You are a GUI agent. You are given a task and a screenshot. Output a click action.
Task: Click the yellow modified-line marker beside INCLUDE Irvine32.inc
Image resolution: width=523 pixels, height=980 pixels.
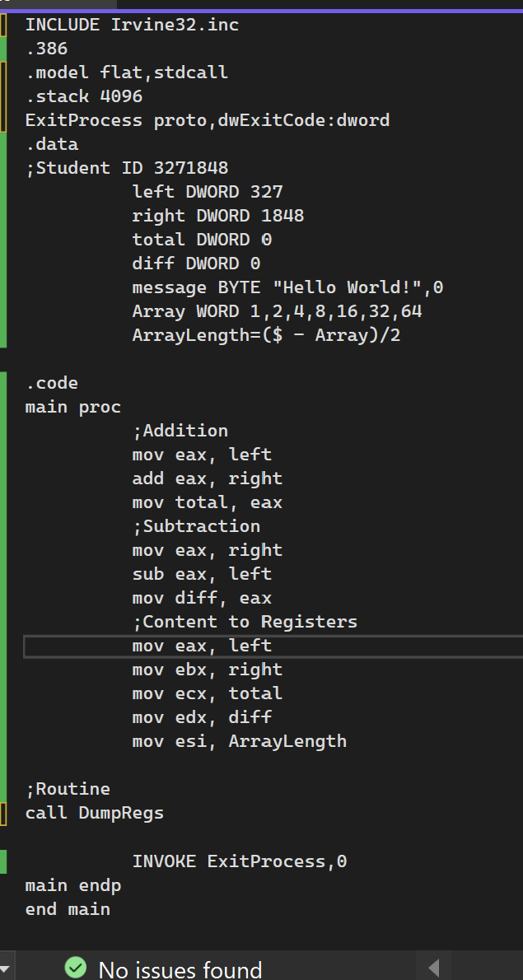[3, 25]
